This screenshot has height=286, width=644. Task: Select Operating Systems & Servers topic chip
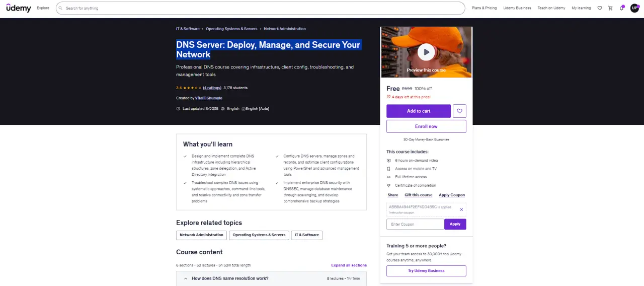pos(259,235)
